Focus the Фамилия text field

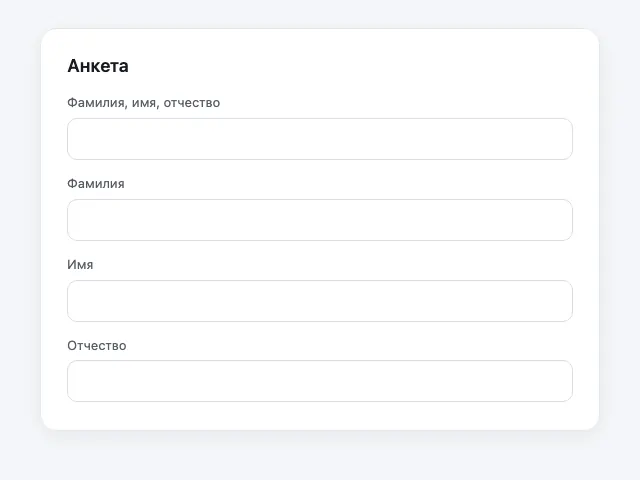[x=320, y=220]
